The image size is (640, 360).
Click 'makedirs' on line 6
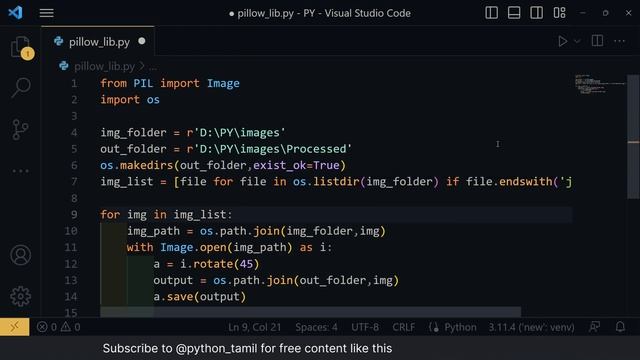(x=147, y=165)
